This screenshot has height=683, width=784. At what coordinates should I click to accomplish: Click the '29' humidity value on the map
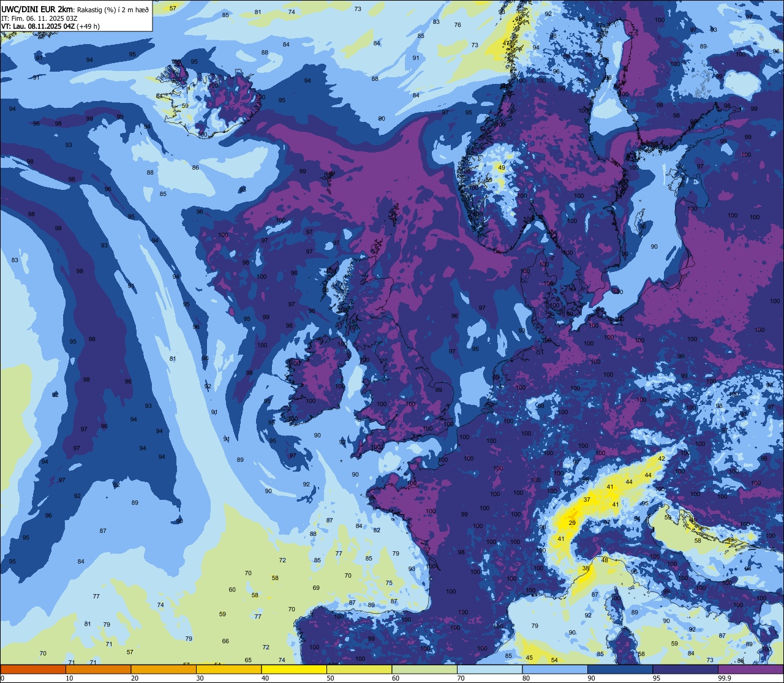[x=572, y=523]
